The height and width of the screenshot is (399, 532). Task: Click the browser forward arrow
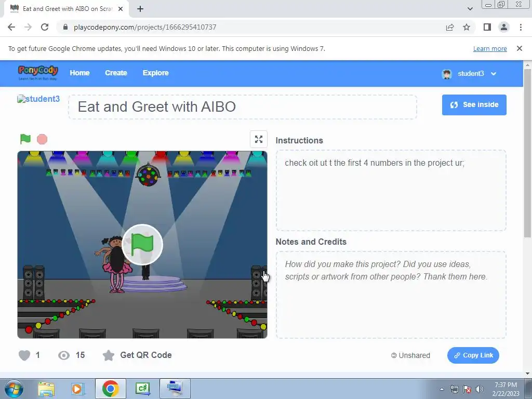28,27
